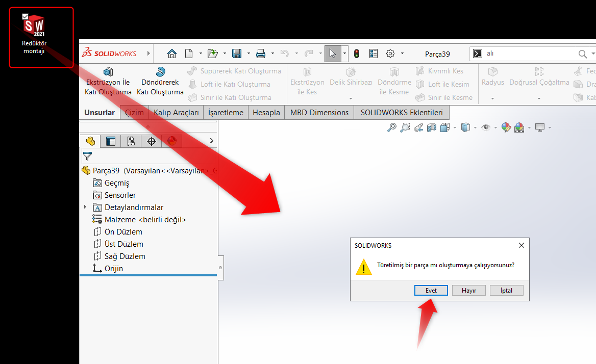Screen dimensions: 596x364
Task: Switch to the DisplayManager color ball tab
Action: (x=172, y=141)
